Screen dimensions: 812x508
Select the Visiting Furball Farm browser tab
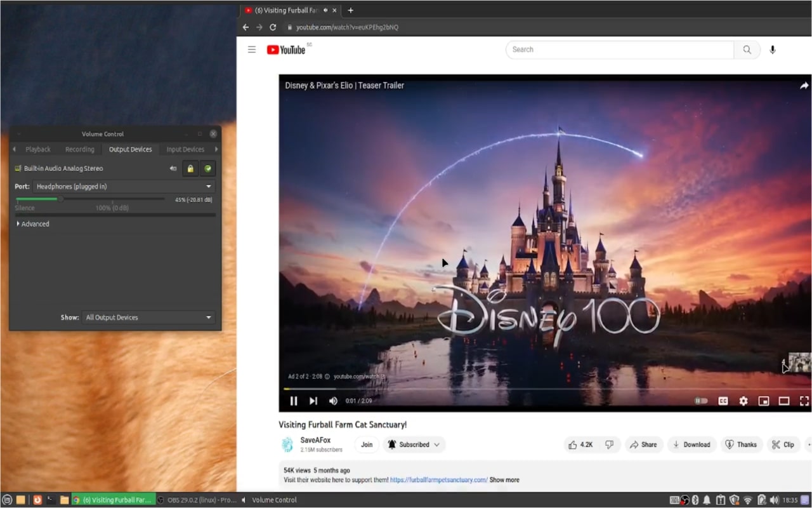[x=291, y=10]
